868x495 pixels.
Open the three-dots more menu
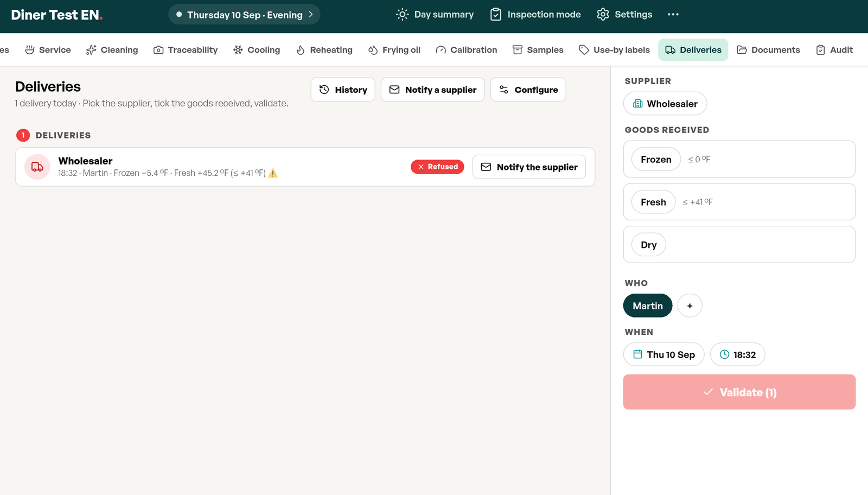tap(673, 15)
